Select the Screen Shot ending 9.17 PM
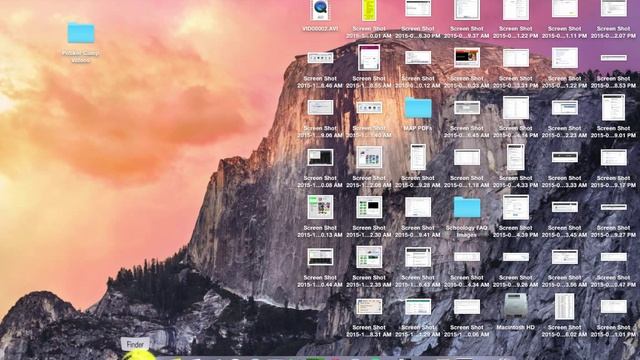The image size is (640, 360). 614,158
